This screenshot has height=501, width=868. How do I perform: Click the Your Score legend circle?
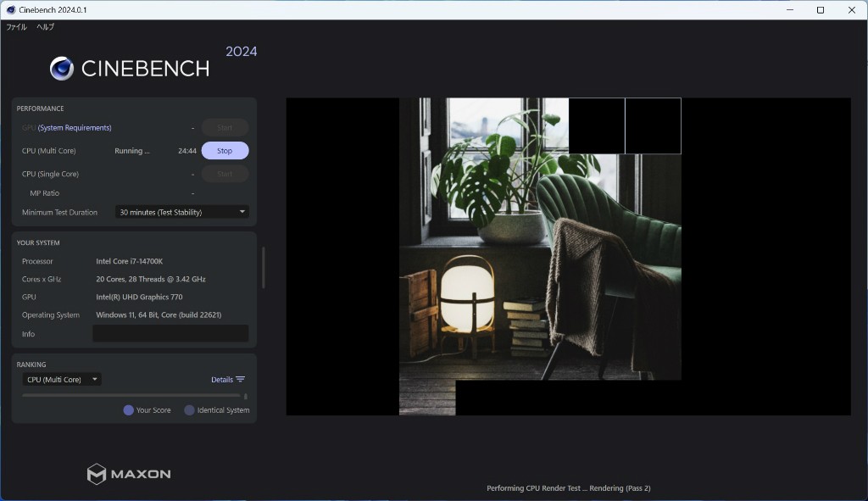tap(129, 410)
